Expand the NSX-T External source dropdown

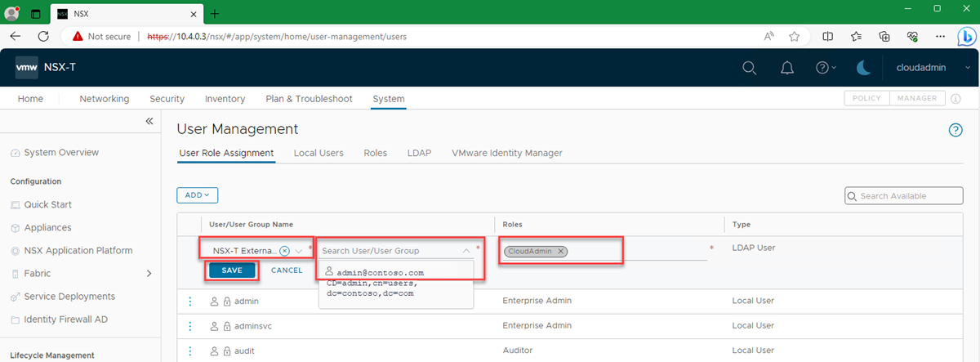[300, 251]
